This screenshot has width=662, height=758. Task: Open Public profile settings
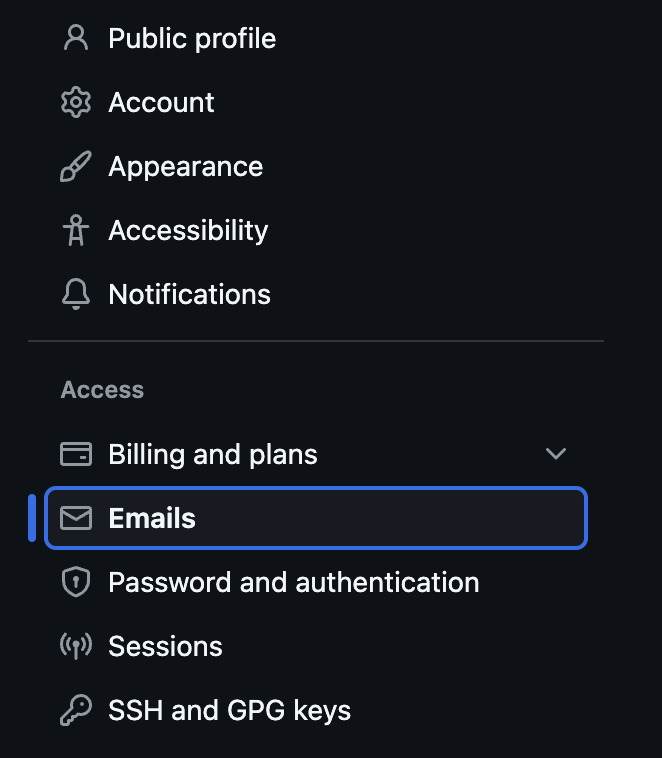tap(192, 39)
